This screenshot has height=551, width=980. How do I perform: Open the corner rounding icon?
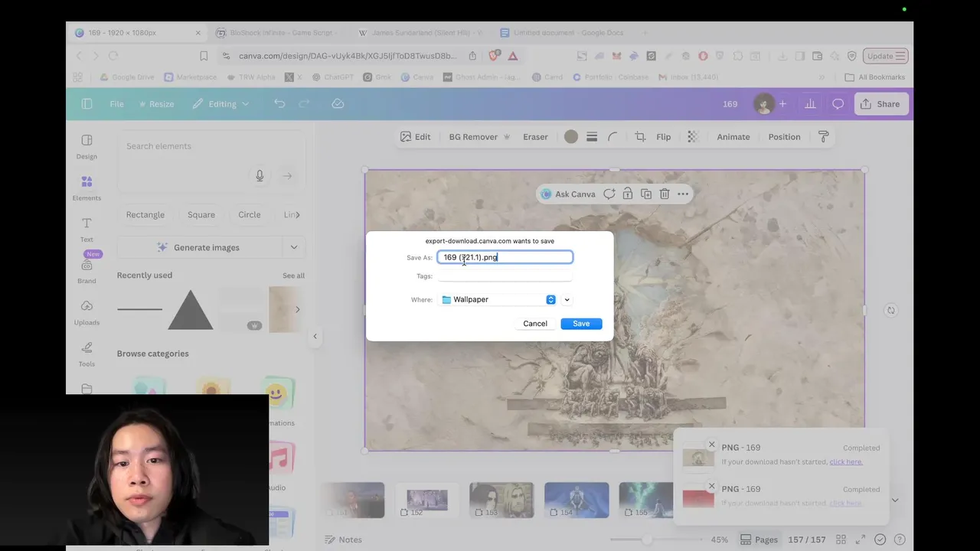tap(612, 137)
